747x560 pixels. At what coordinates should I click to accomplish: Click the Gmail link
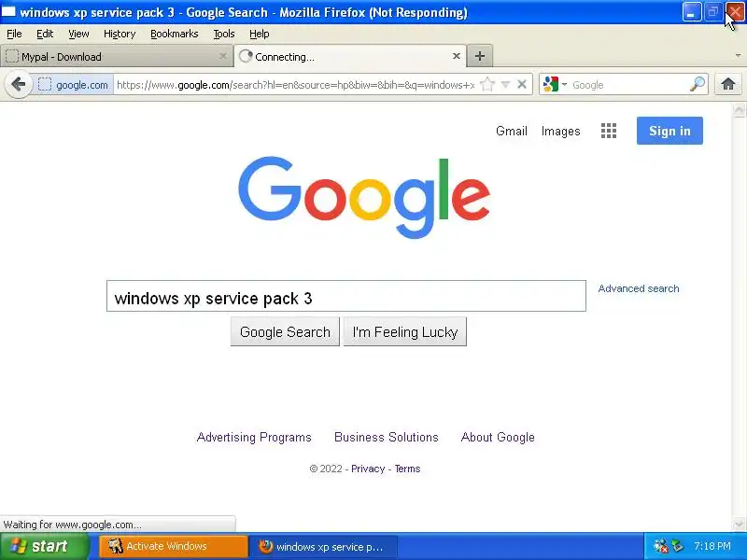click(x=511, y=131)
